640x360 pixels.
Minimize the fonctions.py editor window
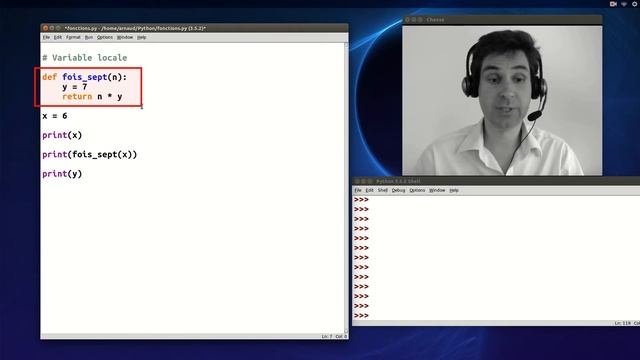pos(52,28)
